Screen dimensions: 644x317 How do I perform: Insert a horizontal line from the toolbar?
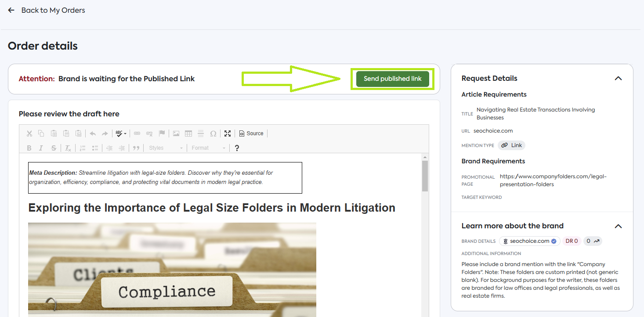201,133
